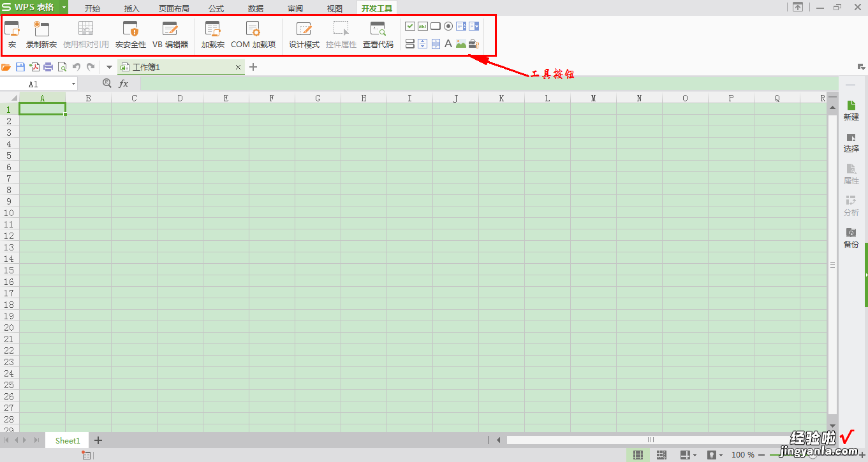868x462 pixels.
Task: Open 加载宏 add-ins
Action: [213, 35]
